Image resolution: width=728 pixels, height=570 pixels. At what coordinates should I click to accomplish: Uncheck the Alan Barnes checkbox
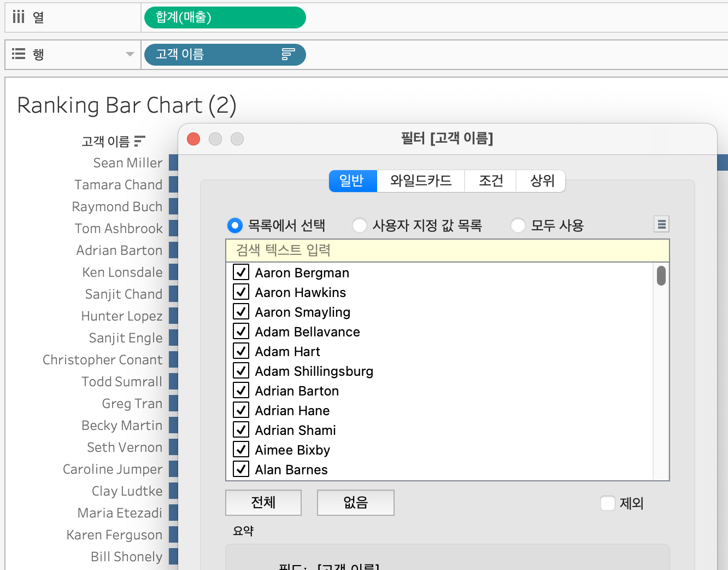pos(241,469)
